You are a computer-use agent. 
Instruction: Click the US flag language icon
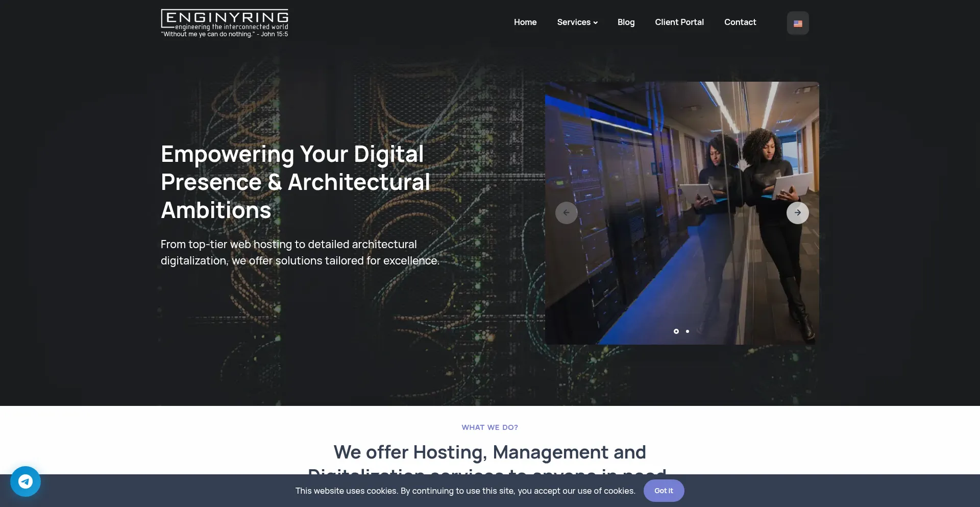tap(798, 23)
